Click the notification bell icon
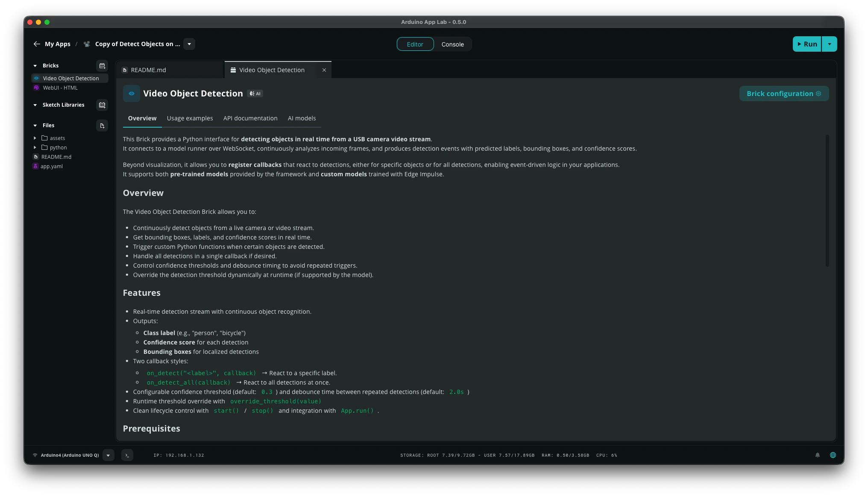Image resolution: width=868 pixels, height=496 pixels. point(818,455)
